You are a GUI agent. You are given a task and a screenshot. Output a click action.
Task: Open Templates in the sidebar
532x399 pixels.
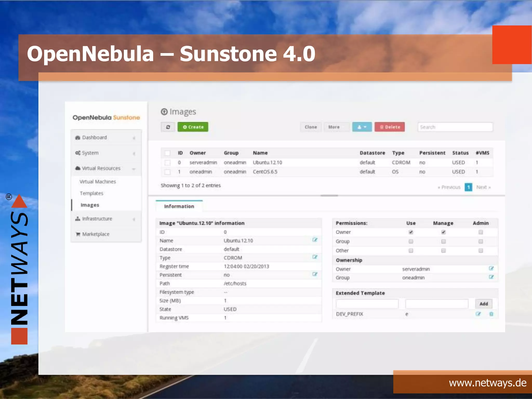91,193
